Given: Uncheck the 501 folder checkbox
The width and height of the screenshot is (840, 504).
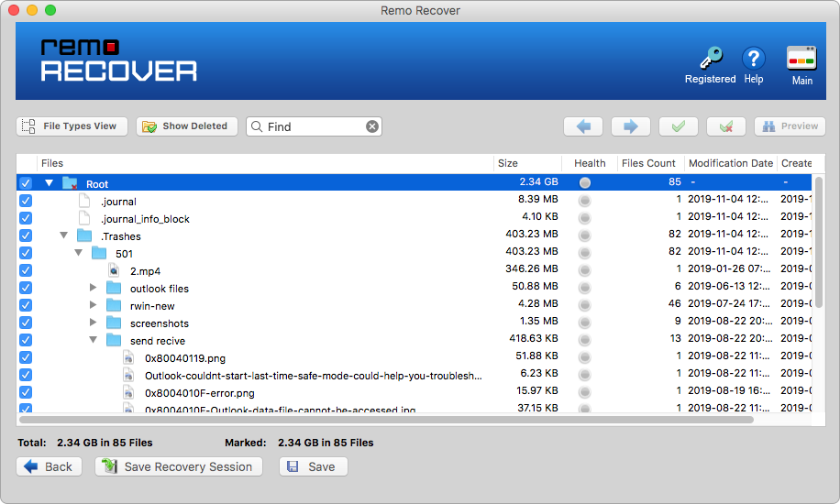Looking at the screenshot, I should tap(25, 253).
